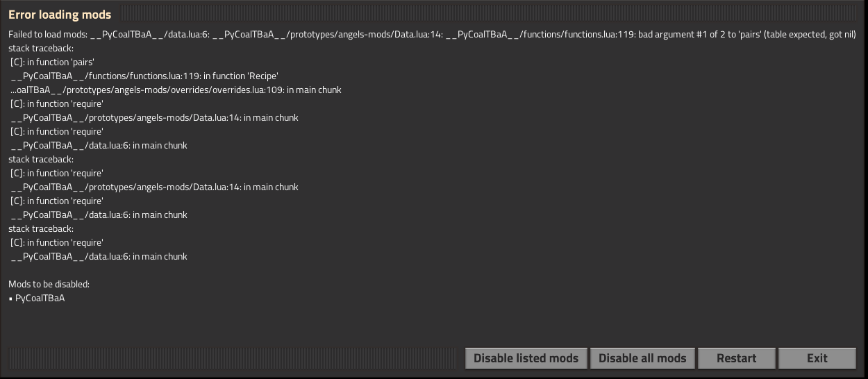Click the 'Mods to be disabled:' label
Image resolution: width=868 pixels, height=379 pixels.
coord(49,284)
